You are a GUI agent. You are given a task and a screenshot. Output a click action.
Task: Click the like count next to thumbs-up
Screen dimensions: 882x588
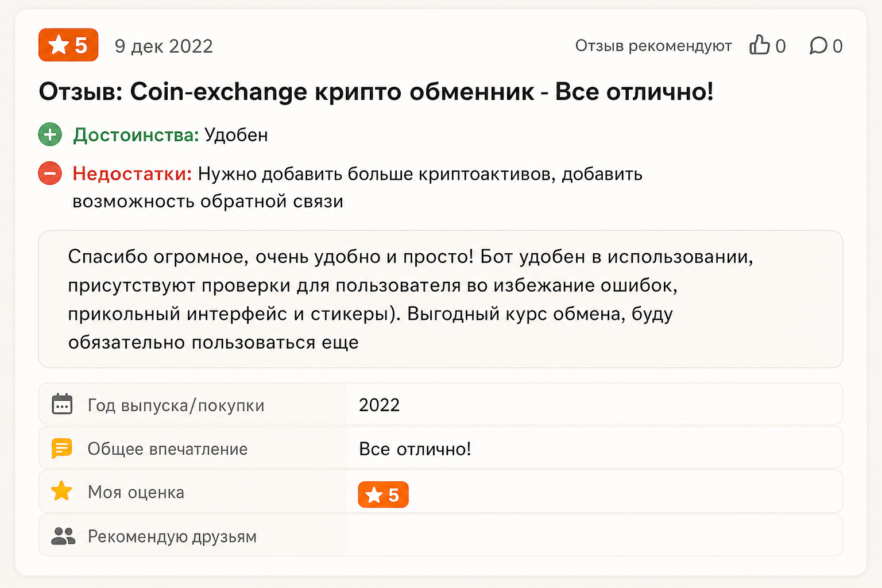pyautogui.click(x=780, y=46)
